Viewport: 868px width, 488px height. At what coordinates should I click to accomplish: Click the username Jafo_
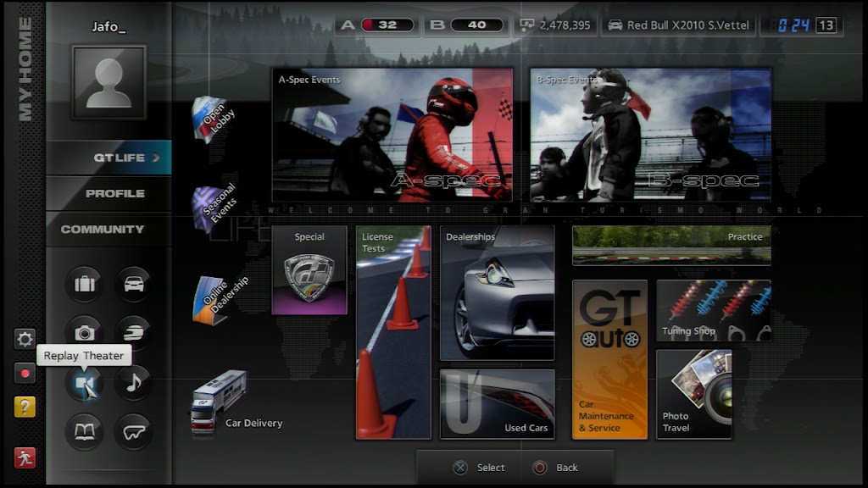coord(108,26)
